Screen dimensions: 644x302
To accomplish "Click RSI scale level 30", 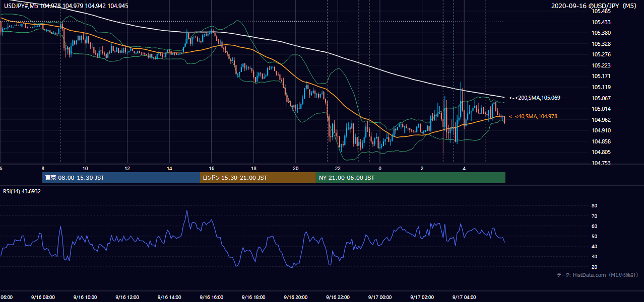I will (x=594, y=257).
